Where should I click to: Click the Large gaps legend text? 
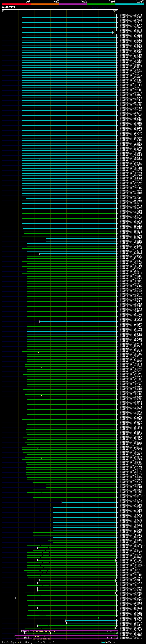tap(28, 642)
